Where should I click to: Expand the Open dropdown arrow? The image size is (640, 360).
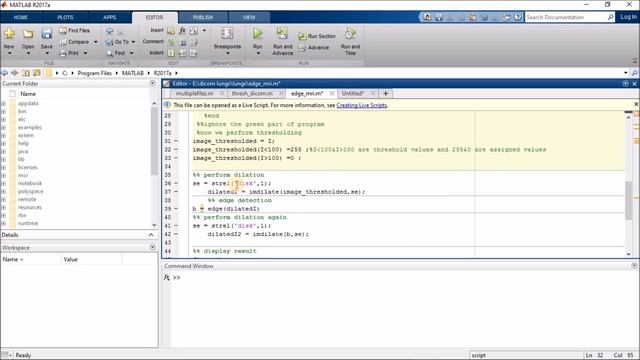point(28,53)
